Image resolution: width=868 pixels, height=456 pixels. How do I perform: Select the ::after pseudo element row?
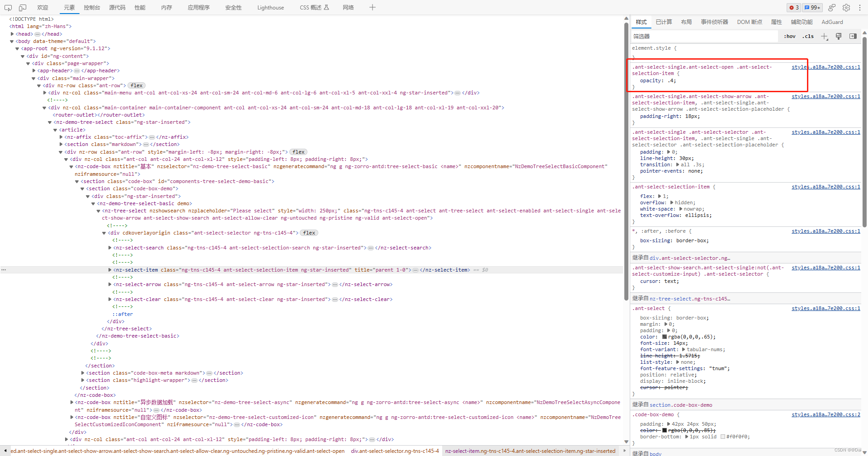[123, 314]
